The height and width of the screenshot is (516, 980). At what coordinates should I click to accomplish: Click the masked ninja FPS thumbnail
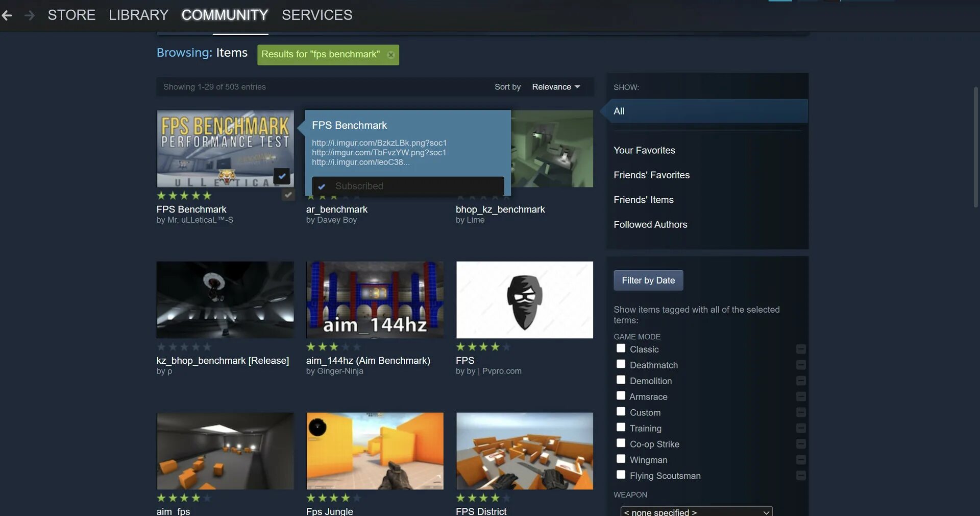[525, 300]
